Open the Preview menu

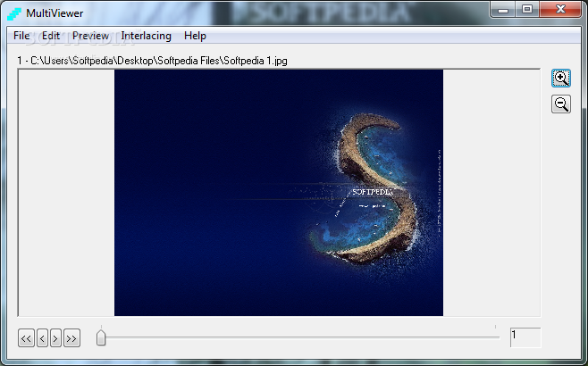click(90, 36)
